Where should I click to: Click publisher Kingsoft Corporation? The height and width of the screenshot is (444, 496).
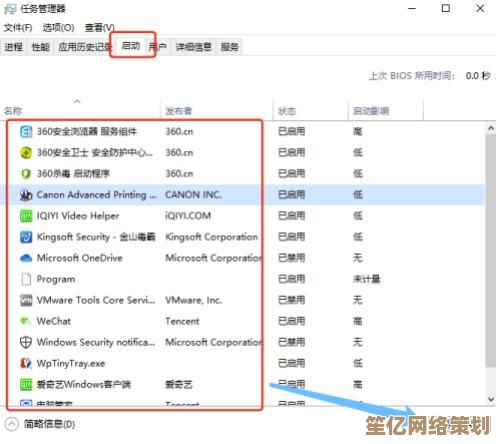(x=212, y=237)
